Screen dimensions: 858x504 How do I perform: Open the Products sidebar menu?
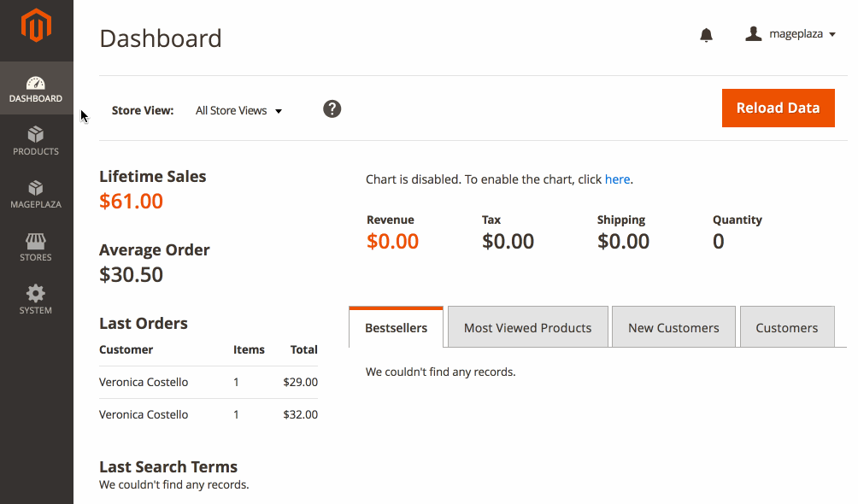point(36,141)
